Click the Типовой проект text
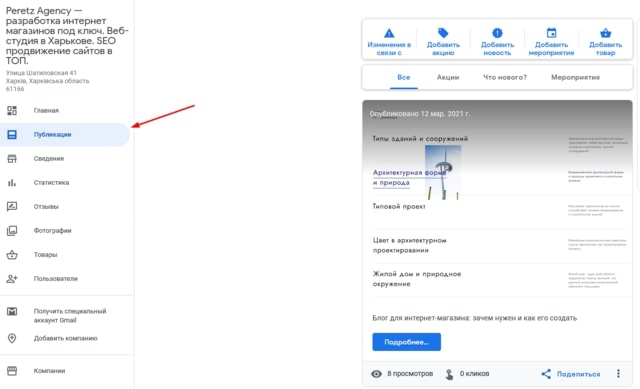 [399, 207]
